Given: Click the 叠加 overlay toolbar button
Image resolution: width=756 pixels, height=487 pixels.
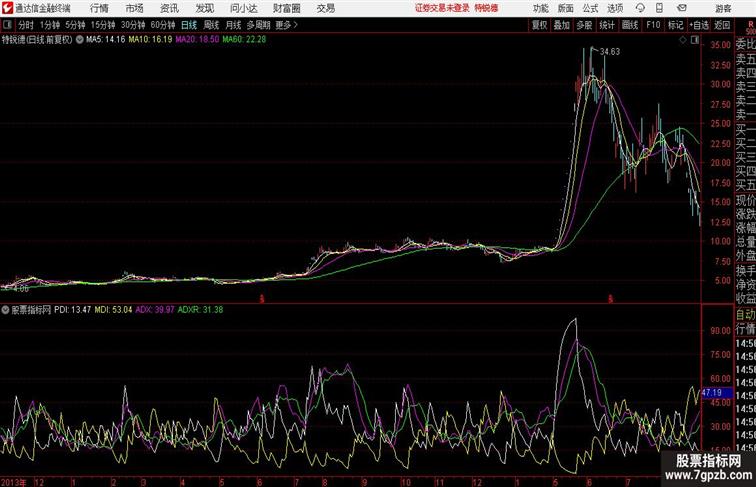Looking at the screenshot, I should point(562,25).
